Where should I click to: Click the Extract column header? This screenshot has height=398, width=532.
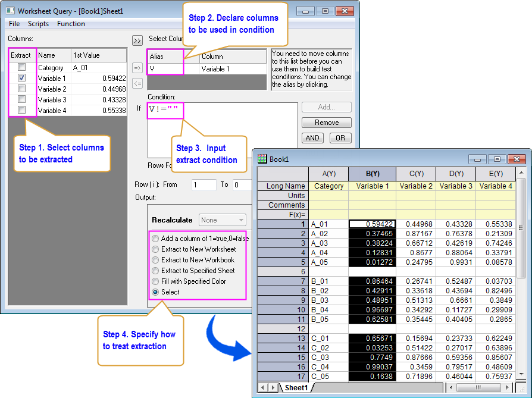(23, 55)
